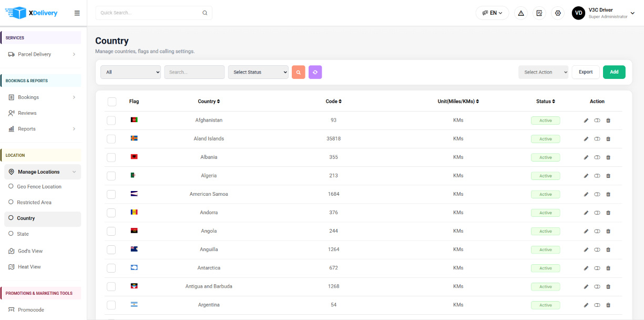This screenshot has height=320, width=644.
Task: Go to Geo Fence Location menu item
Action: point(39,186)
